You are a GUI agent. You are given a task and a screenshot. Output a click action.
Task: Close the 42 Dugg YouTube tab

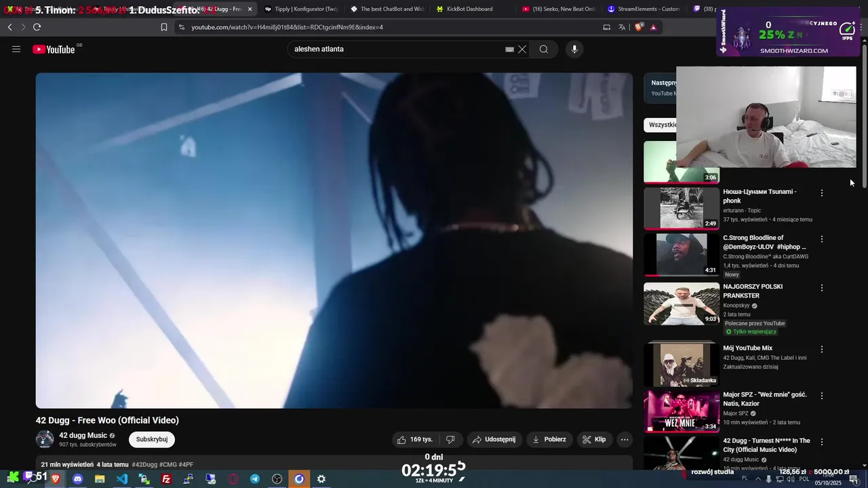pyautogui.click(x=250, y=9)
